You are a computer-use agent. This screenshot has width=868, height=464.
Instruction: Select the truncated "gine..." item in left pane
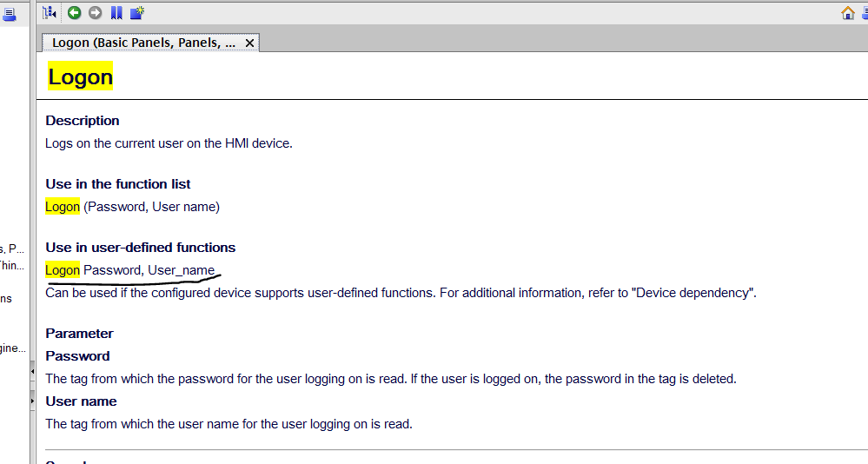coord(12,348)
